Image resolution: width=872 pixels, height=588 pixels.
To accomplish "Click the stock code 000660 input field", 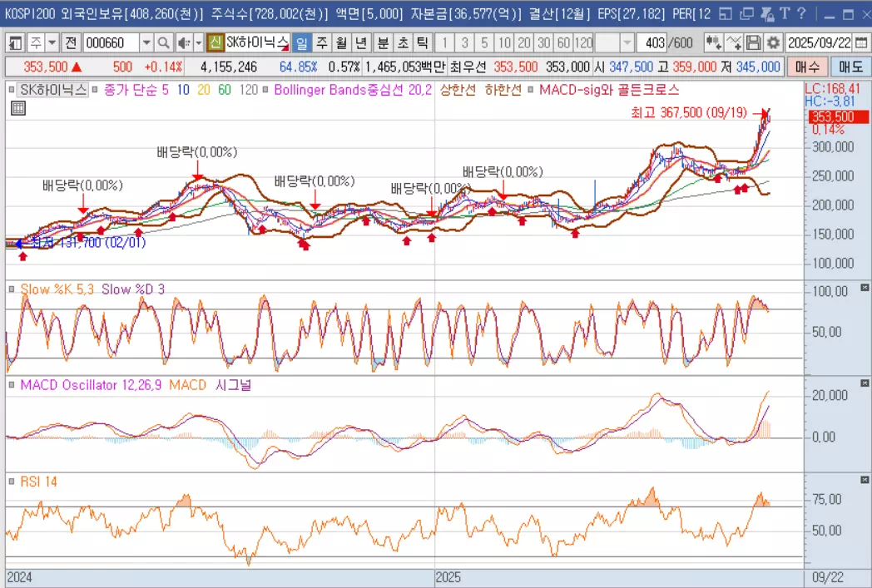I will pyautogui.click(x=111, y=42).
